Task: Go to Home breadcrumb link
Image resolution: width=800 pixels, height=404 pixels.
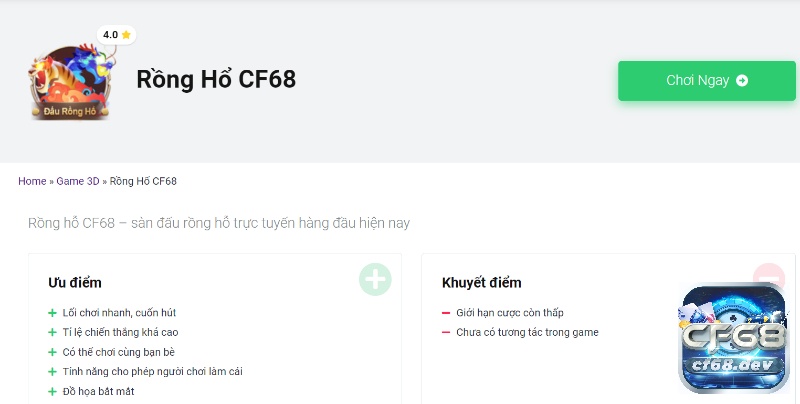Action: click(32, 181)
